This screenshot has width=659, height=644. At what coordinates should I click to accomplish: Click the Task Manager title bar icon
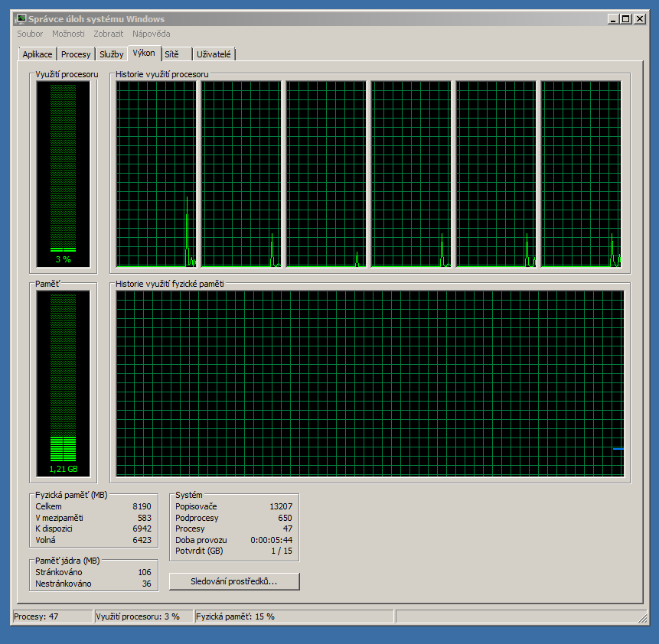[x=20, y=19]
